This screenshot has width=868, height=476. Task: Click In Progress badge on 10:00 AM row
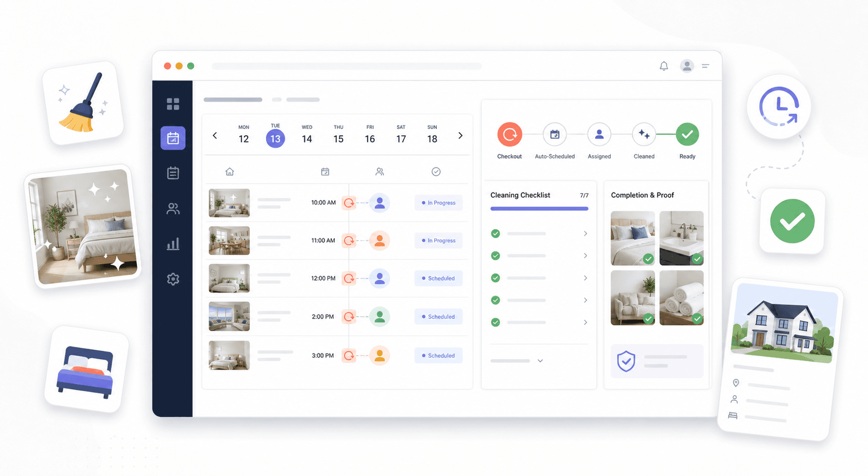click(x=438, y=203)
